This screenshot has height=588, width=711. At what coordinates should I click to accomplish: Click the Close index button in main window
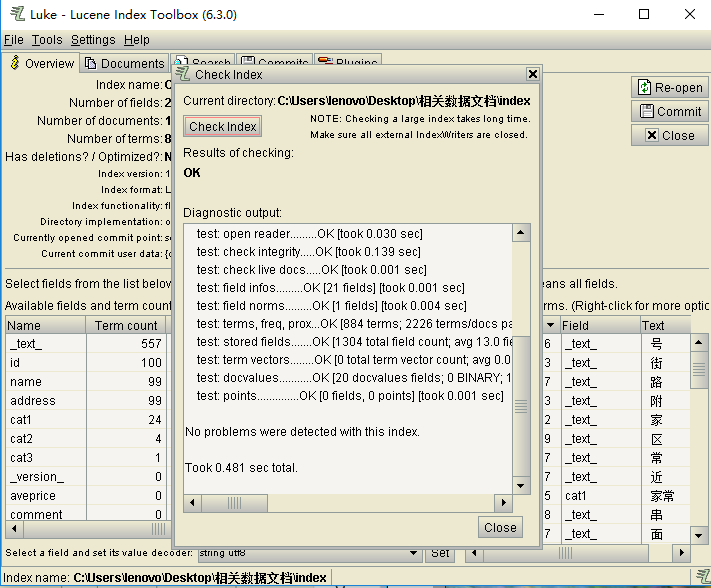pyautogui.click(x=670, y=135)
